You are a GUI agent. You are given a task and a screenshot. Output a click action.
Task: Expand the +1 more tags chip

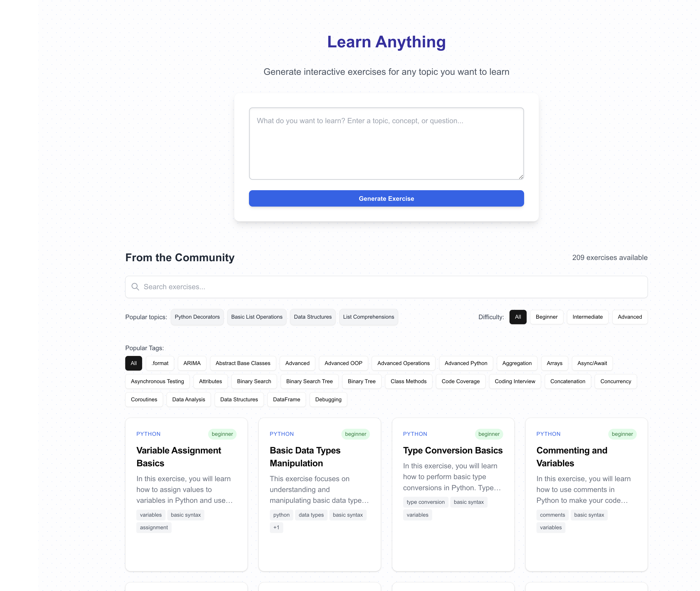(x=276, y=527)
